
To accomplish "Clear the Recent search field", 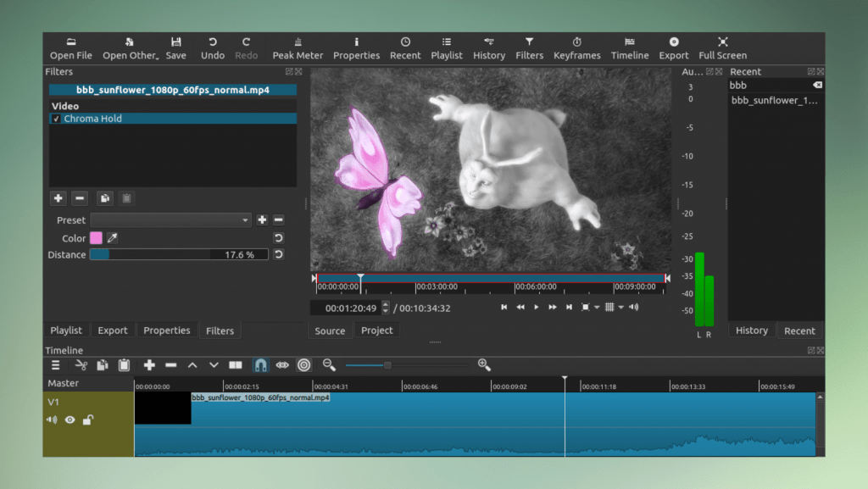I will pyautogui.click(x=817, y=86).
